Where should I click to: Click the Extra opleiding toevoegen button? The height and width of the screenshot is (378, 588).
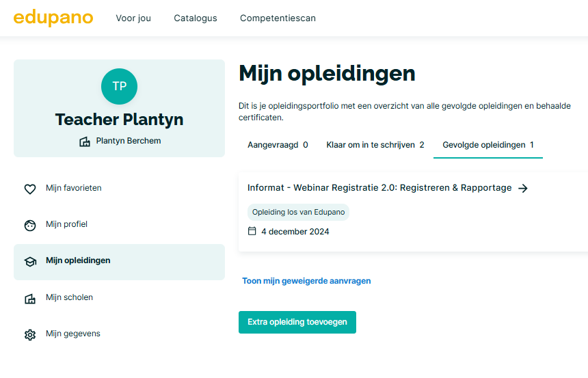pos(297,322)
